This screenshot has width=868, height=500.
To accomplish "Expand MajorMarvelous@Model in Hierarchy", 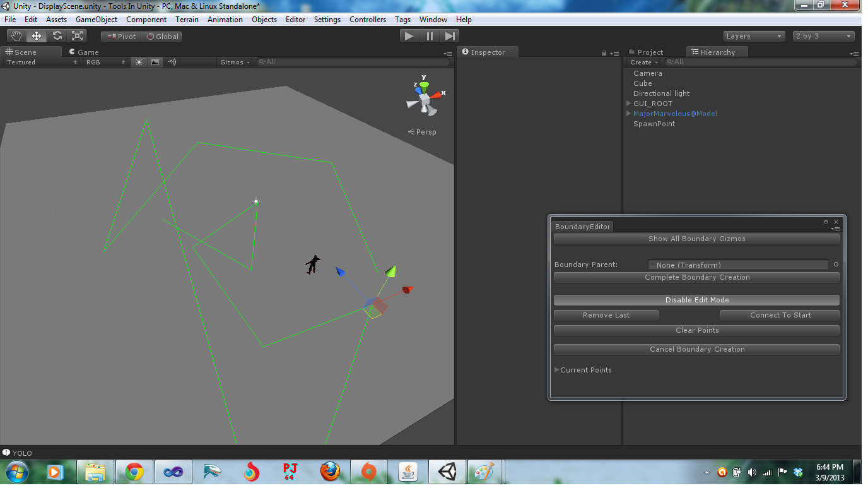I will click(x=629, y=114).
